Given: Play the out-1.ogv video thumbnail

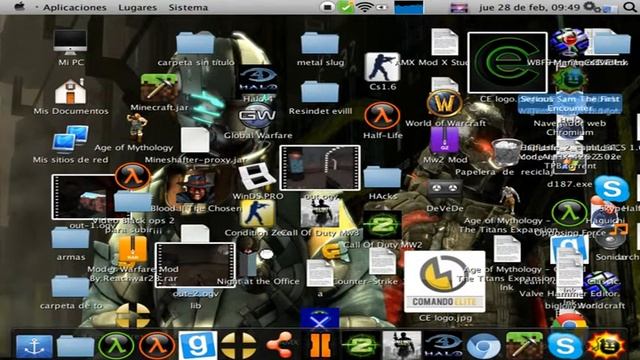Looking at the screenshot, I should tap(84, 197).
